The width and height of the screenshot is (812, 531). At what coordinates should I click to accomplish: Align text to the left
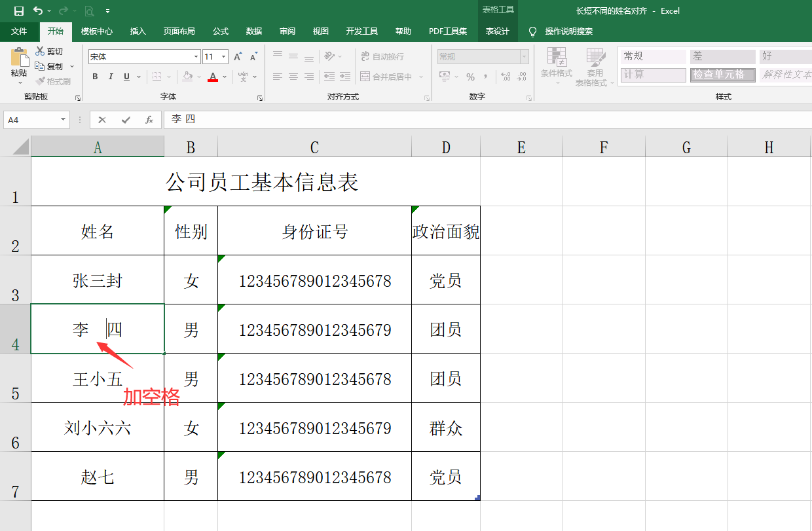click(278, 77)
